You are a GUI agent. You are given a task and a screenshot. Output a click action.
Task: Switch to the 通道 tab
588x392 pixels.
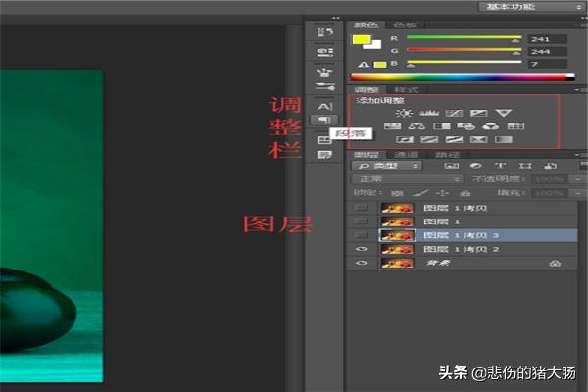point(405,154)
